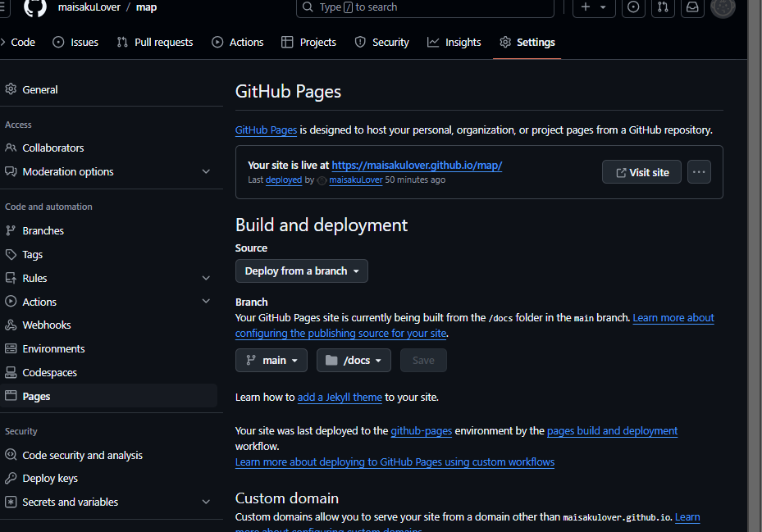Switch to the Projects tab
The image size is (762, 532).
(x=308, y=43)
